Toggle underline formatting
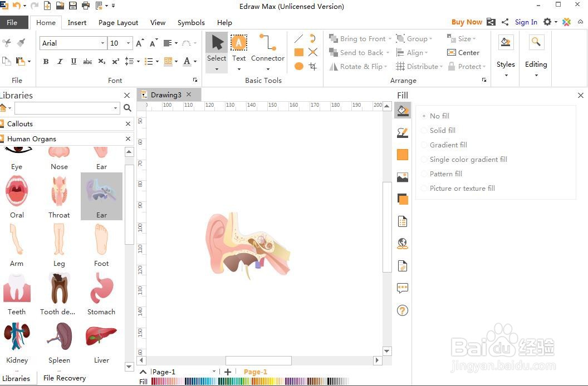 [x=73, y=62]
